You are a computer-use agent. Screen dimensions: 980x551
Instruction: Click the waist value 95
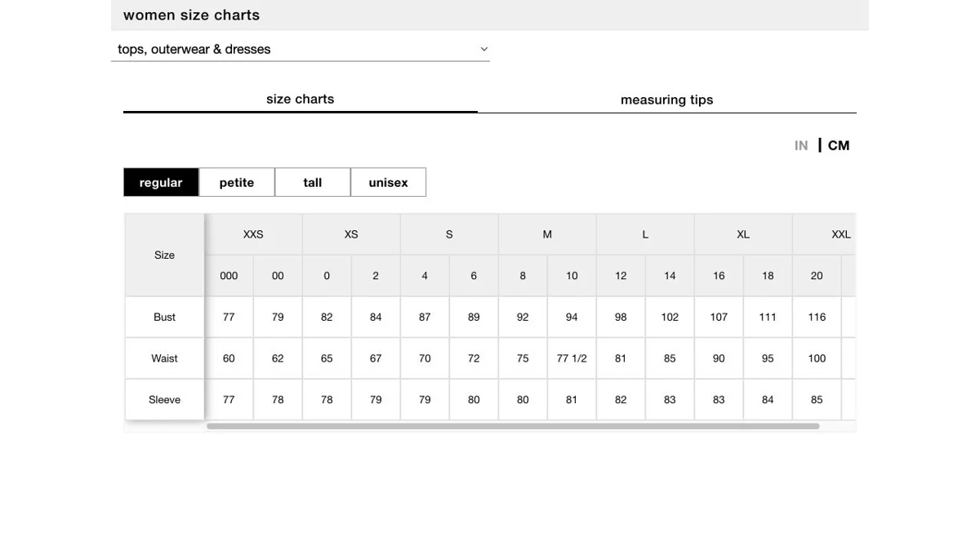[768, 358]
